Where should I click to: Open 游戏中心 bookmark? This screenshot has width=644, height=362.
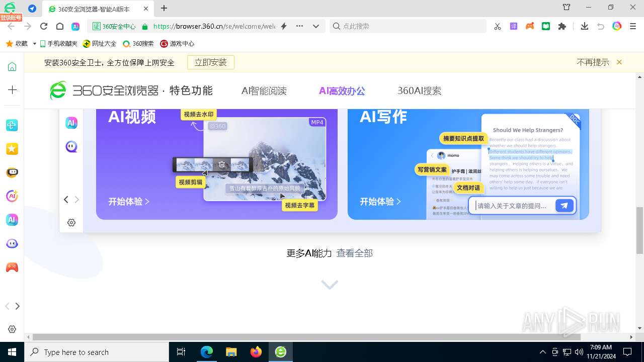click(177, 44)
